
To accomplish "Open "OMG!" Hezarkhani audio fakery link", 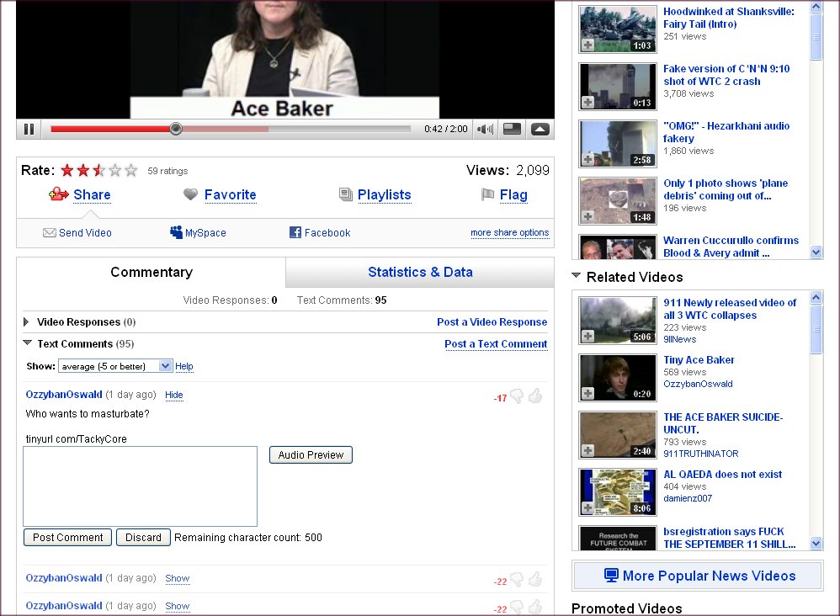I will click(x=726, y=132).
